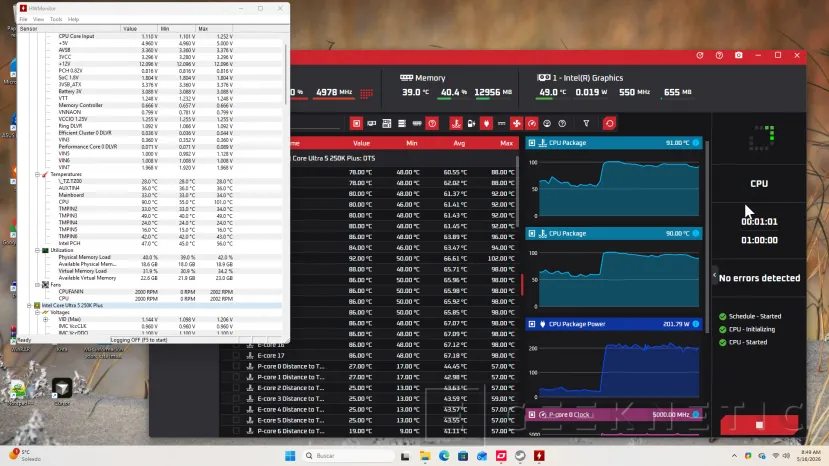This screenshot has height=466, width=829.
Task: Open the View menu in HWMonitor
Action: (x=38, y=19)
